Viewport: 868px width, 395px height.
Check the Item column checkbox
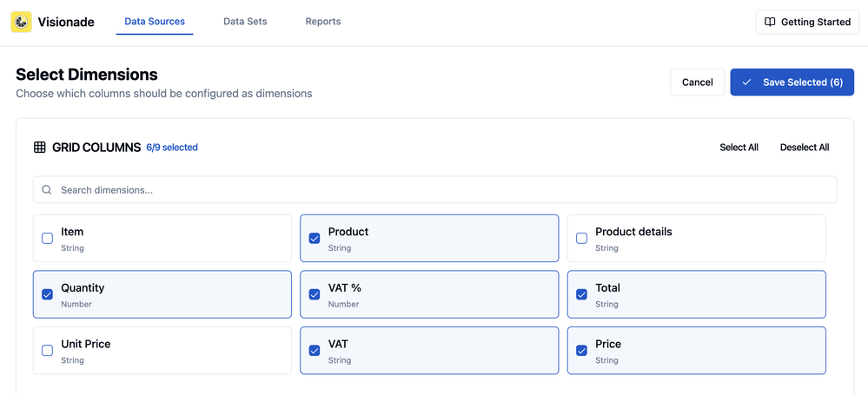point(48,239)
